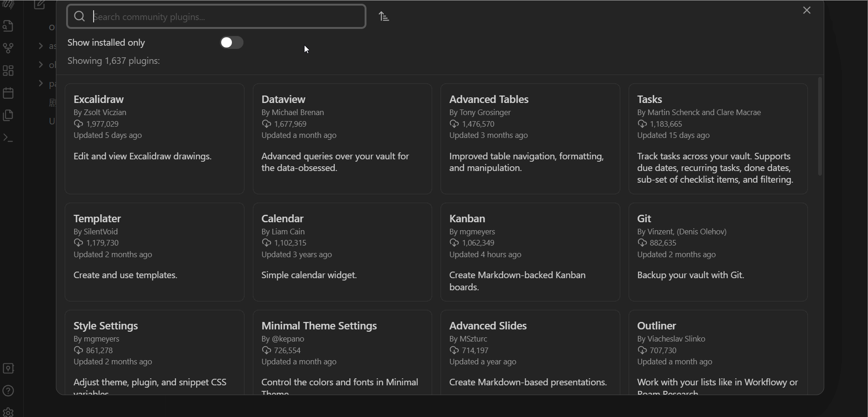The image size is (868, 417).
Task: Click "By Michael Brenan" author text
Action: (293, 112)
